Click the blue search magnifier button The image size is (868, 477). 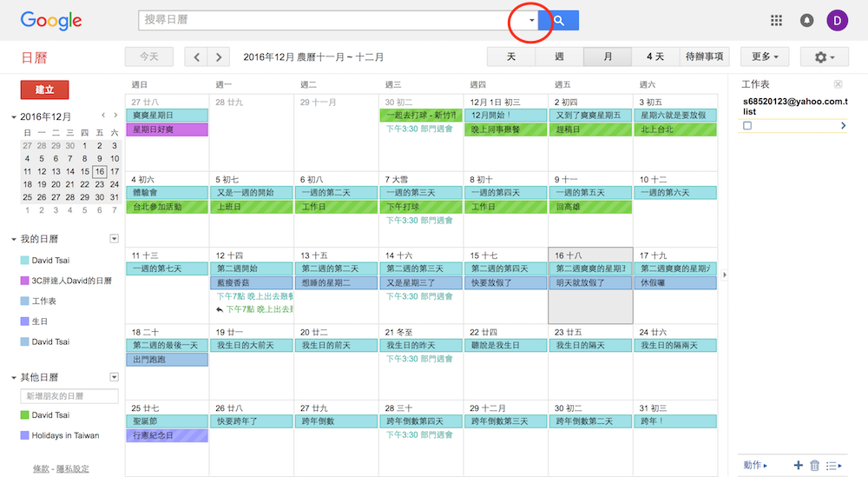pyautogui.click(x=558, y=21)
